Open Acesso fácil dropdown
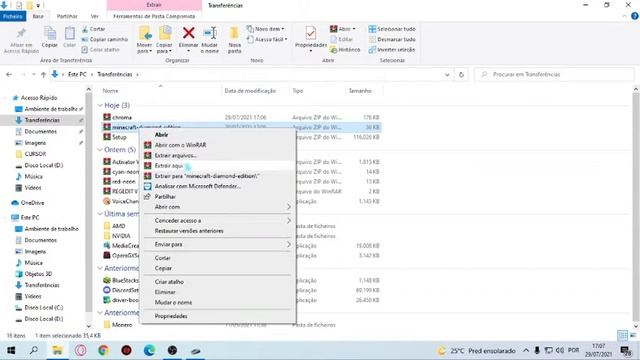640x360 pixels. [x=267, y=39]
